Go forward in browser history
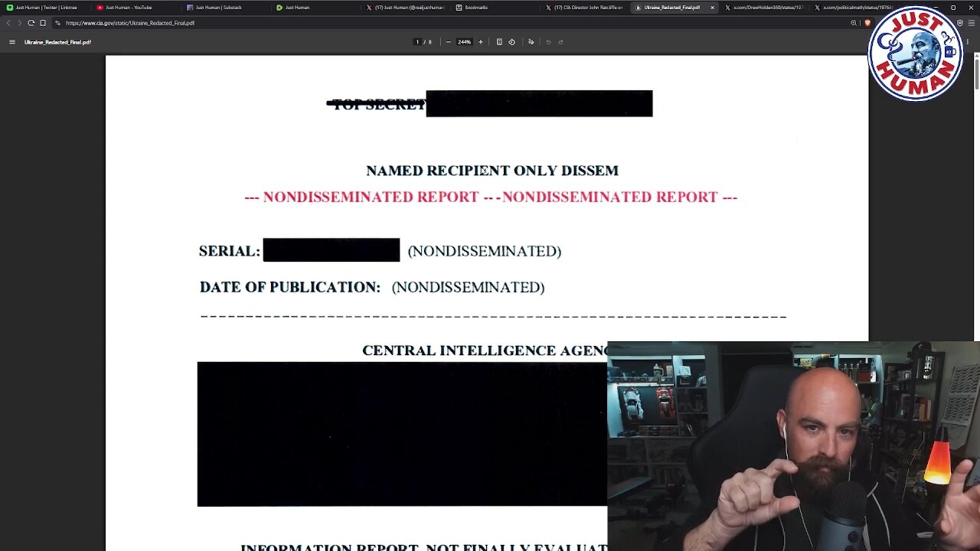 [19, 23]
